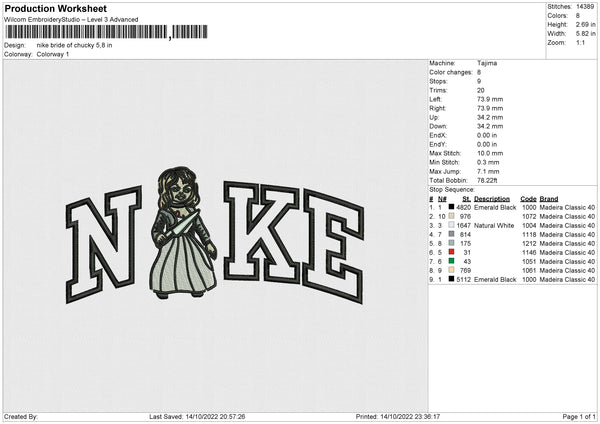Click the red swatch for code 1146
600x424 pixels.
click(x=452, y=252)
